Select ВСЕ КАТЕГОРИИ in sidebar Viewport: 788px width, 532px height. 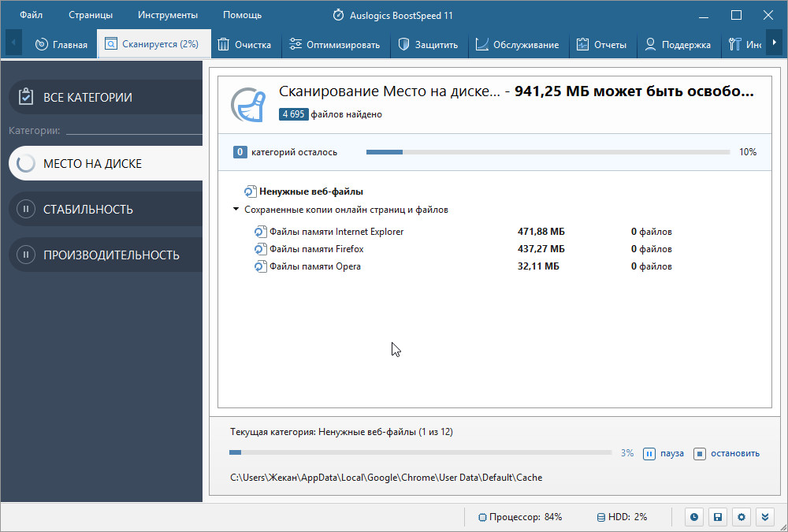[x=106, y=96]
